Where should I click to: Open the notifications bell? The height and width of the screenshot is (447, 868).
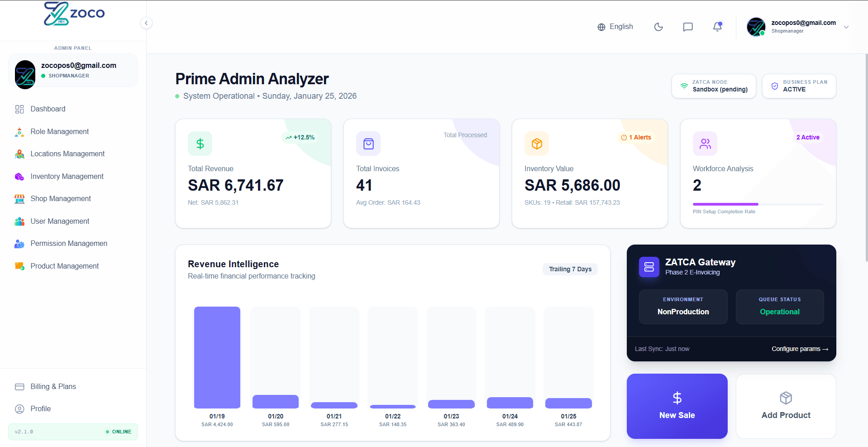coord(717,27)
